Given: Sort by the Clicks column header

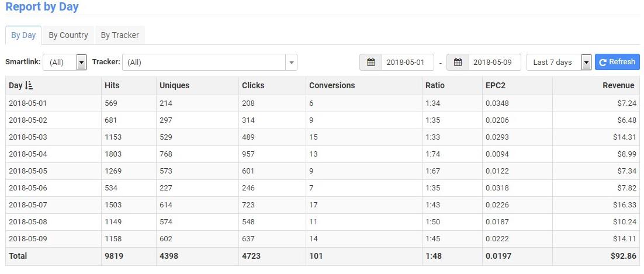Looking at the screenshot, I should [x=253, y=85].
